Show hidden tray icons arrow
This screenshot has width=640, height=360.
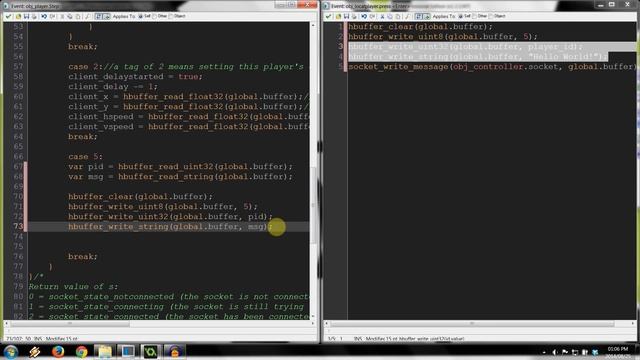coord(544,352)
